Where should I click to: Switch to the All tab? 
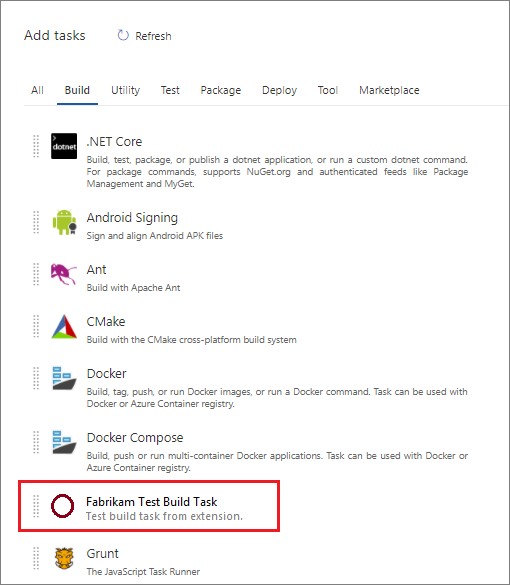[37, 90]
